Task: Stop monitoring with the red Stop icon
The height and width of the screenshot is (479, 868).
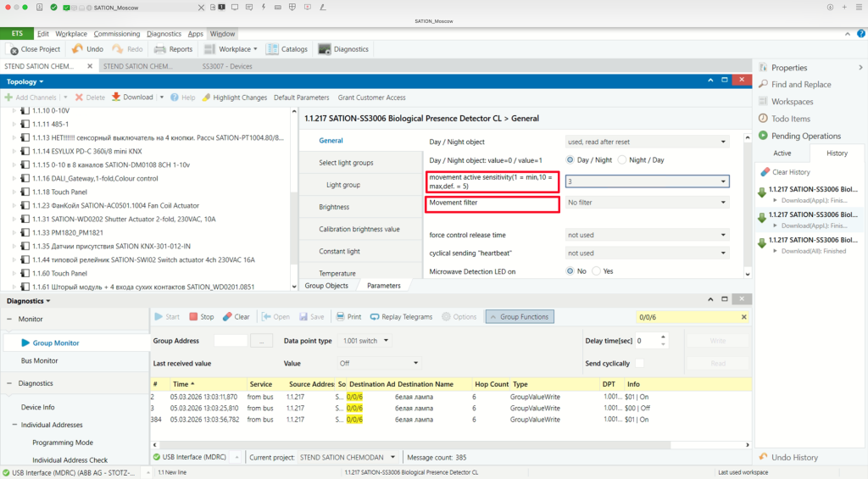Action: coord(193,317)
